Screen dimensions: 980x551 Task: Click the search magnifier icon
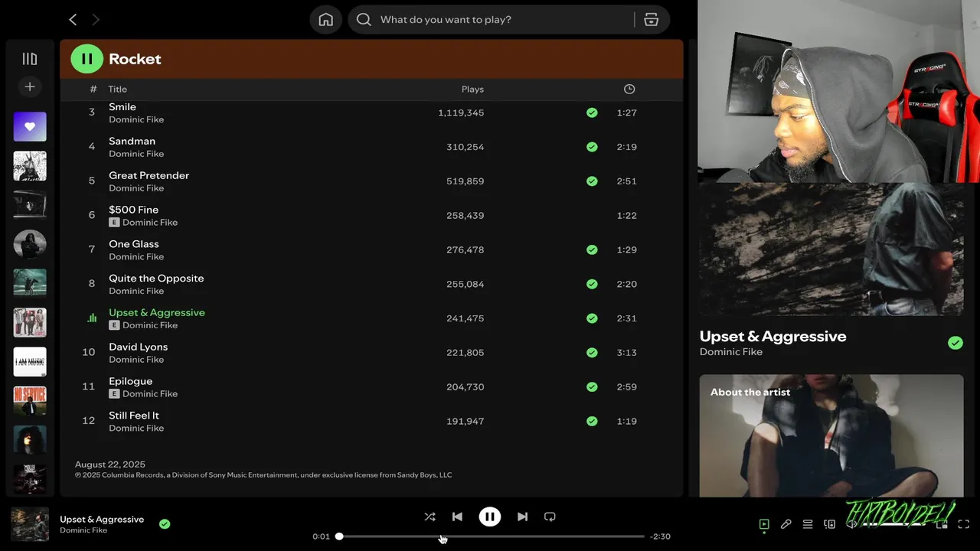click(364, 20)
